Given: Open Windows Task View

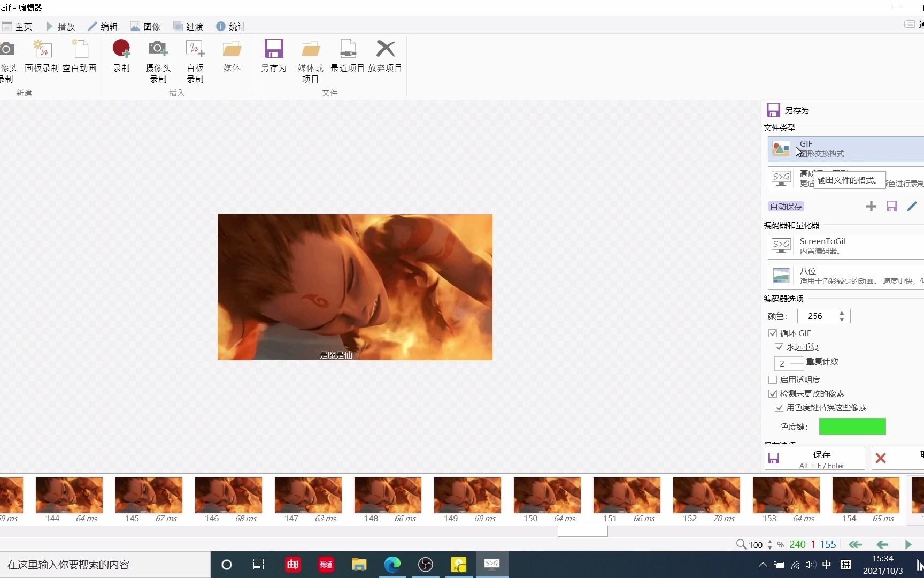Looking at the screenshot, I should point(259,565).
